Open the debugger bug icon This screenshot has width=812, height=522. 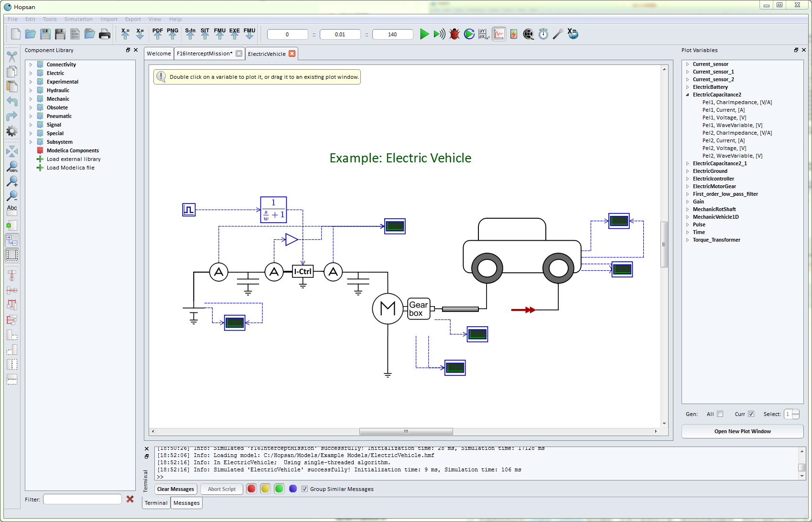455,34
